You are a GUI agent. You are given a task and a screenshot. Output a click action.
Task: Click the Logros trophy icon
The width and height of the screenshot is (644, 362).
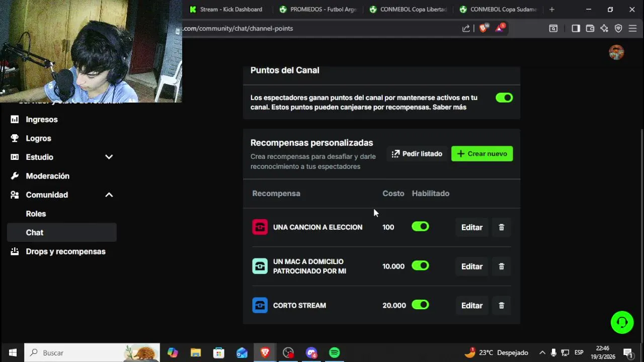15,138
